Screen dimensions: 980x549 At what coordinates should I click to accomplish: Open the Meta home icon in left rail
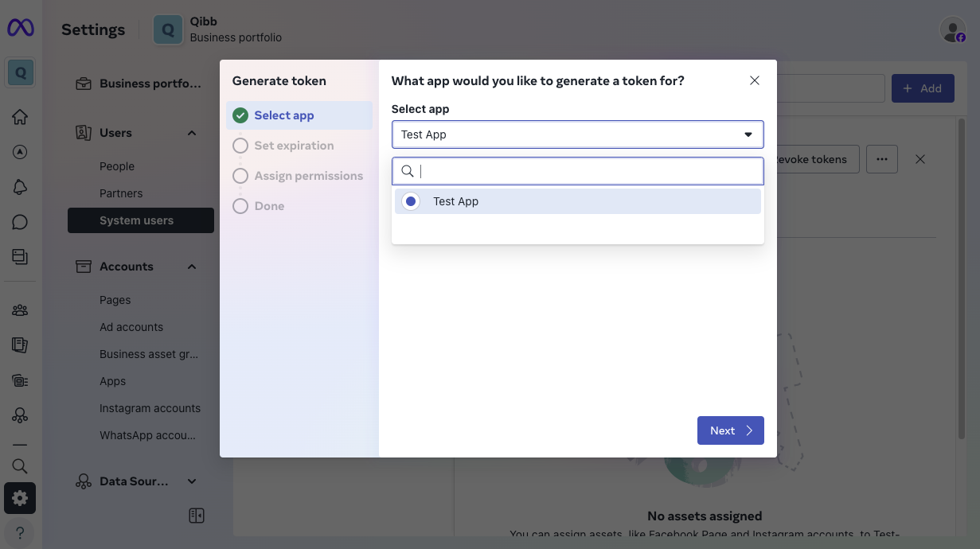[x=20, y=116]
